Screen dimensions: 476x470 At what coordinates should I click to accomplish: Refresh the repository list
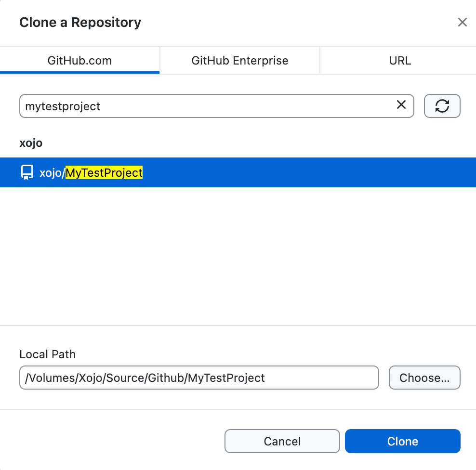442,106
